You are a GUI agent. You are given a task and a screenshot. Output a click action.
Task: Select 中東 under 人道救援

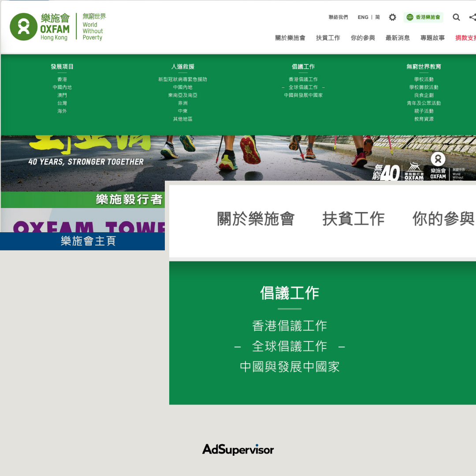[182, 111]
